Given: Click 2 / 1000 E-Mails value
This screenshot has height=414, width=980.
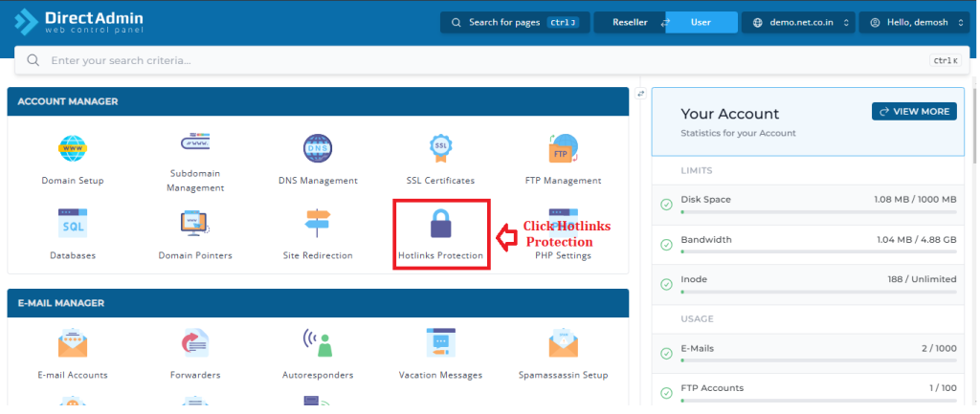Looking at the screenshot, I should [x=939, y=348].
